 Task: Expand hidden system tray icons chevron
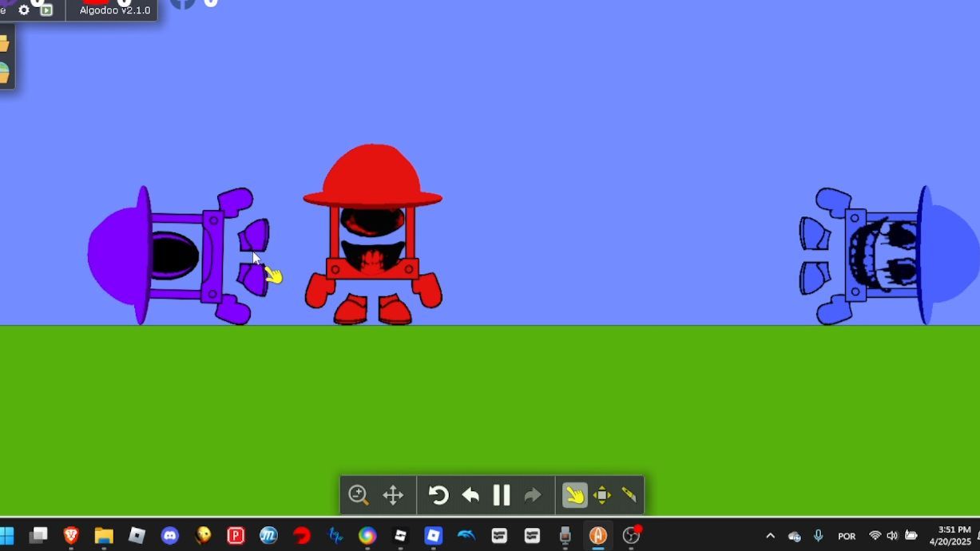point(770,536)
